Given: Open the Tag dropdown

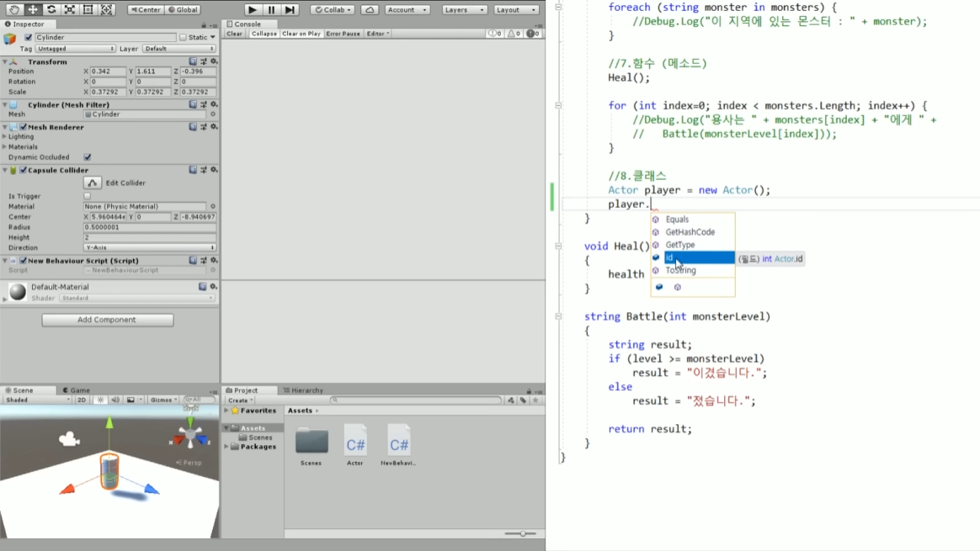Looking at the screenshot, I should (76, 48).
